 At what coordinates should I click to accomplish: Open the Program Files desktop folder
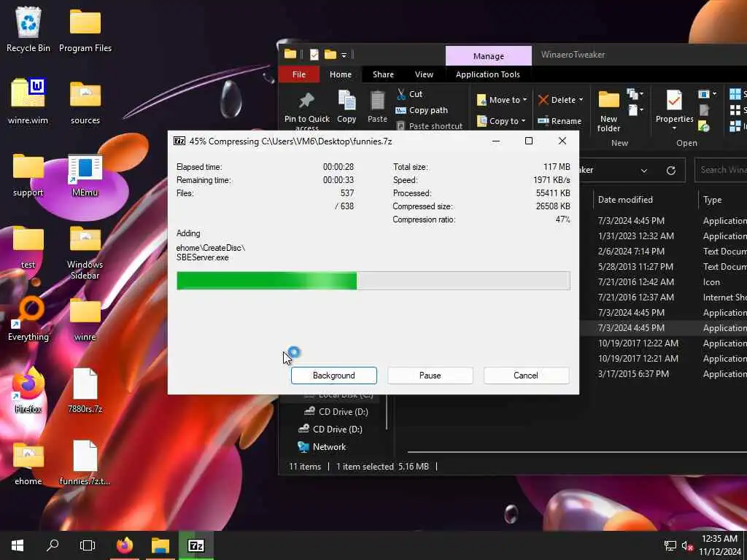point(85,29)
